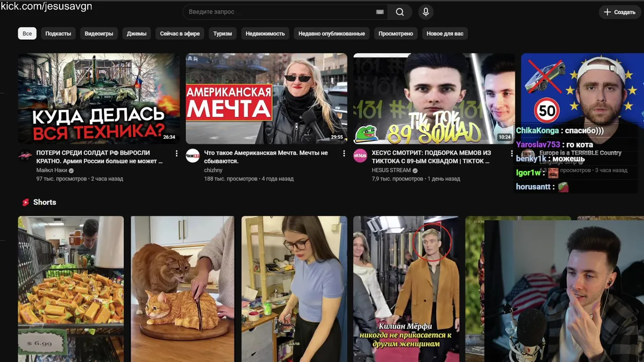Click 7,9 тыс. просмотров view count
The image size is (644, 362).
(397, 179)
